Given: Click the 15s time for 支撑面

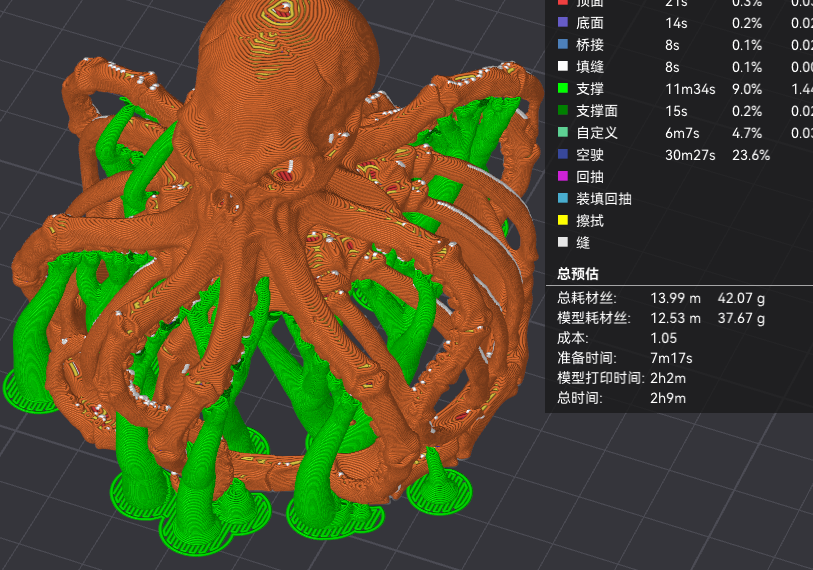Looking at the screenshot, I should pyautogui.click(x=676, y=111).
